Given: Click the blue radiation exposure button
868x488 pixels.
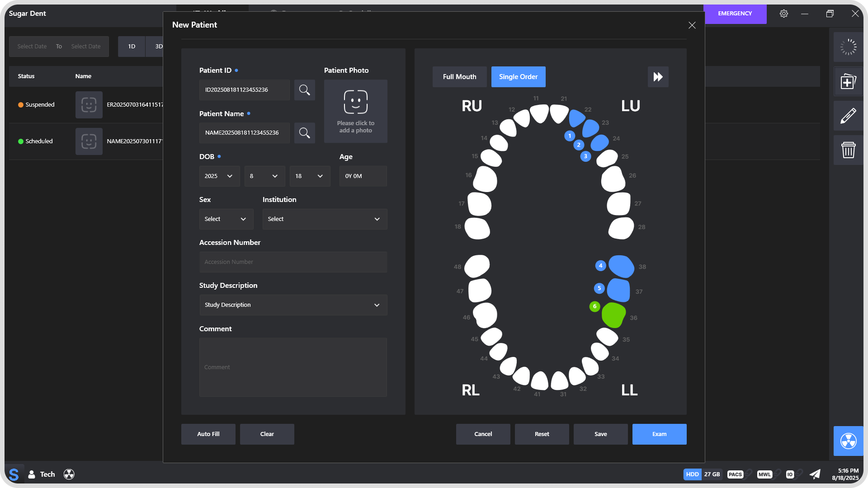Looking at the screenshot, I should pos(848,441).
